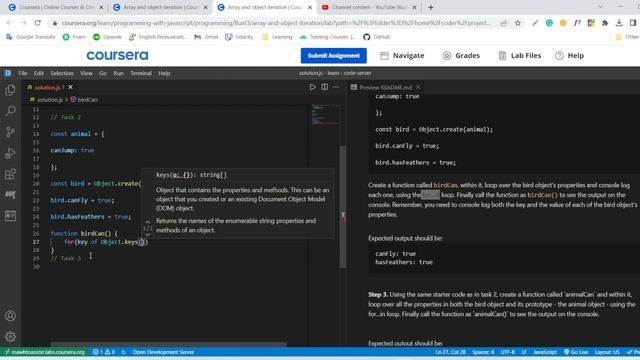The height and width of the screenshot is (360, 640).
Task: Open Grades in the Coursera bar
Action: (x=461, y=56)
